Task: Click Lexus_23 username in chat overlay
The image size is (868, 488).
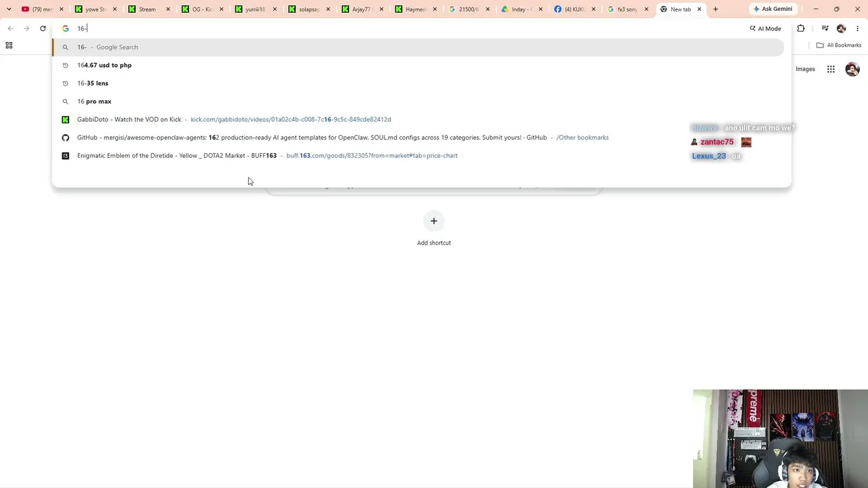Action: coord(709,156)
